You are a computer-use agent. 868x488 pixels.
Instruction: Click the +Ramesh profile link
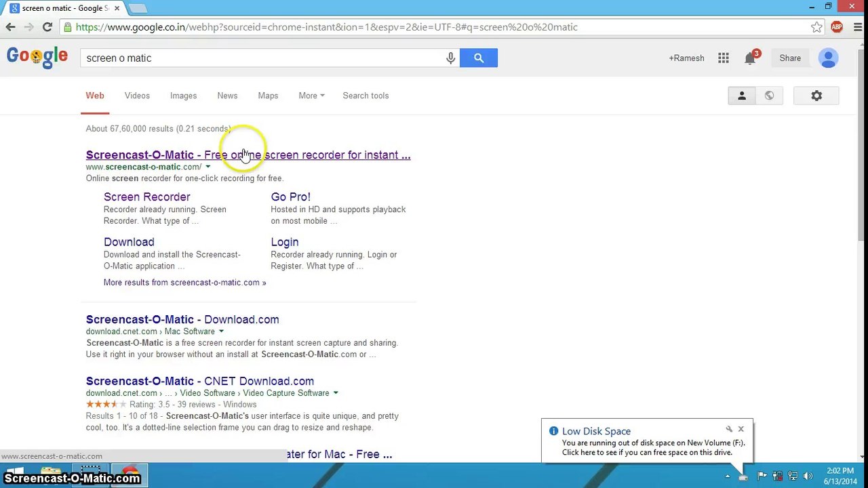687,58
